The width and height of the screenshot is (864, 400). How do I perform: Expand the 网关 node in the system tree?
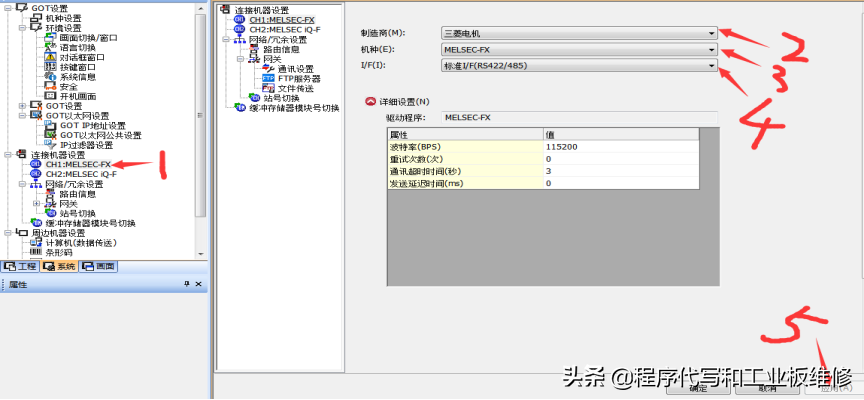pyautogui.click(x=37, y=204)
